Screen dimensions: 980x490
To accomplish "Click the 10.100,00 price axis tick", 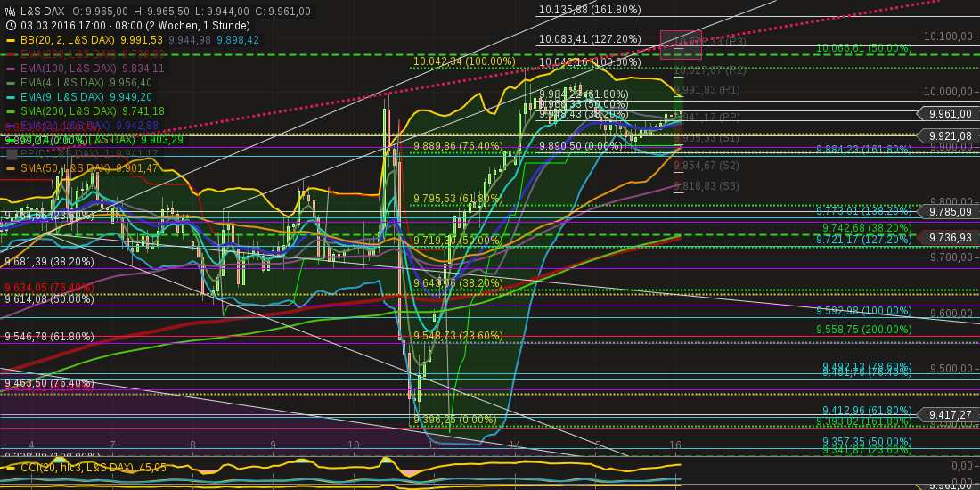I will click(x=948, y=37).
